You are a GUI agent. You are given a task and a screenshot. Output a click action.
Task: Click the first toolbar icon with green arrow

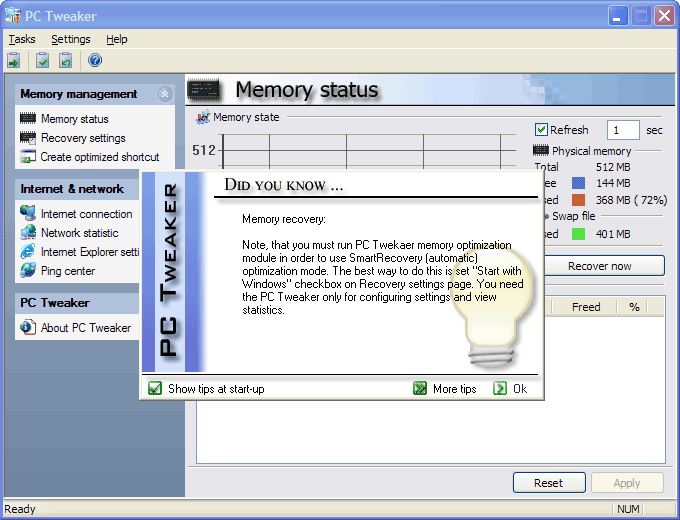13,60
